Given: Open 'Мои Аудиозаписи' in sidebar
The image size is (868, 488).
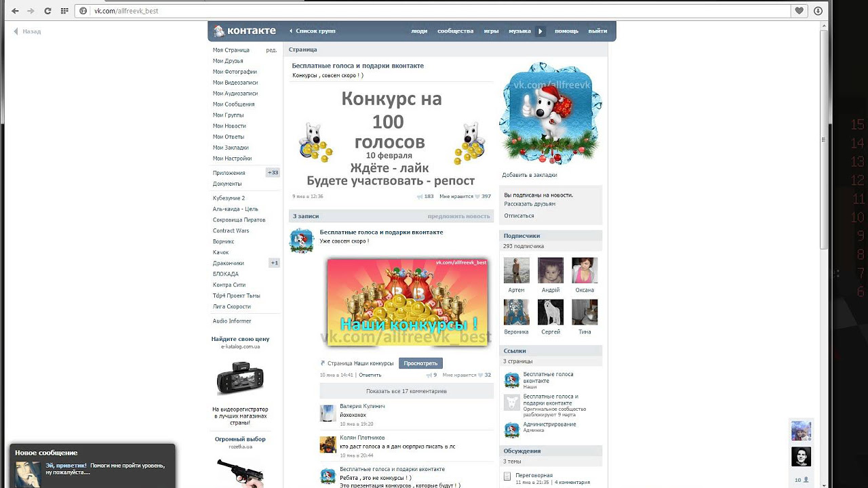Looking at the screenshot, I should (235, 94).
